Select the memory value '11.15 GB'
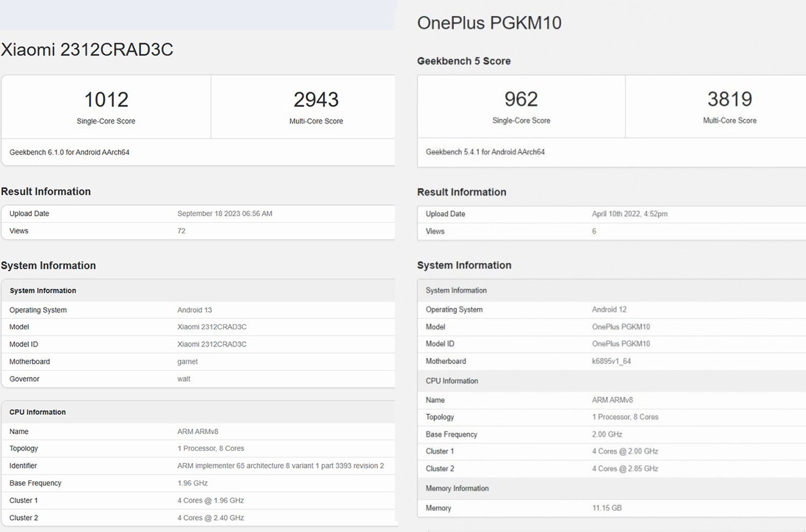Image resolution: width=806 pixels, height=532 pixels. [607, 508]
